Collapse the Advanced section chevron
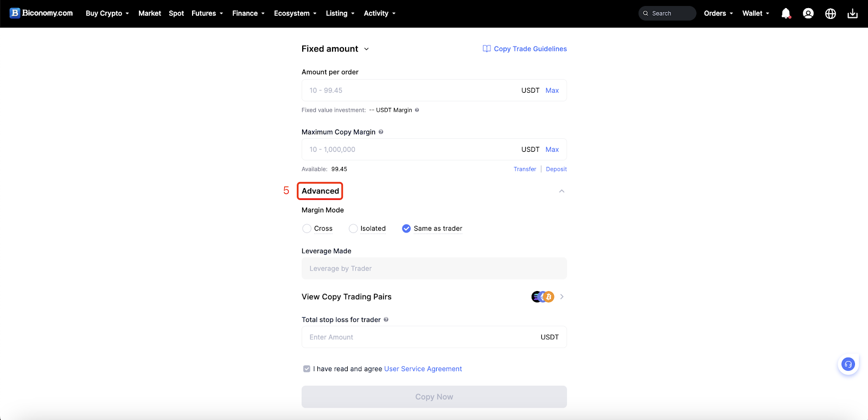868x420 pixels. [561, 191]
